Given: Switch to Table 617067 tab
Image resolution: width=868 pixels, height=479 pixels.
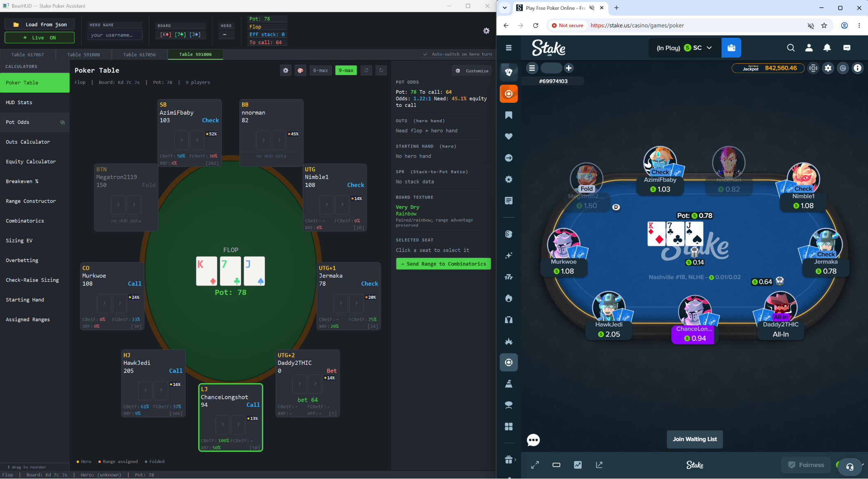Looking at the screenshot, I should pos(28,54).
